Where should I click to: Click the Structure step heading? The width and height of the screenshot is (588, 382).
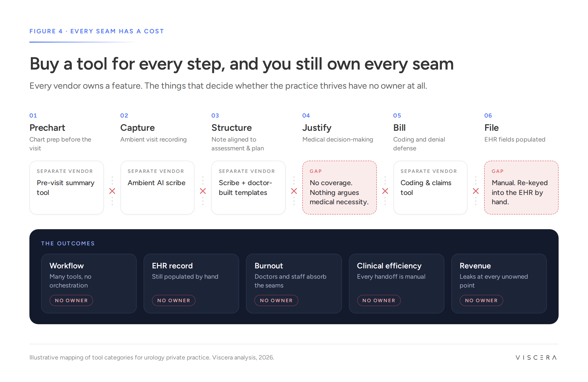232,128
